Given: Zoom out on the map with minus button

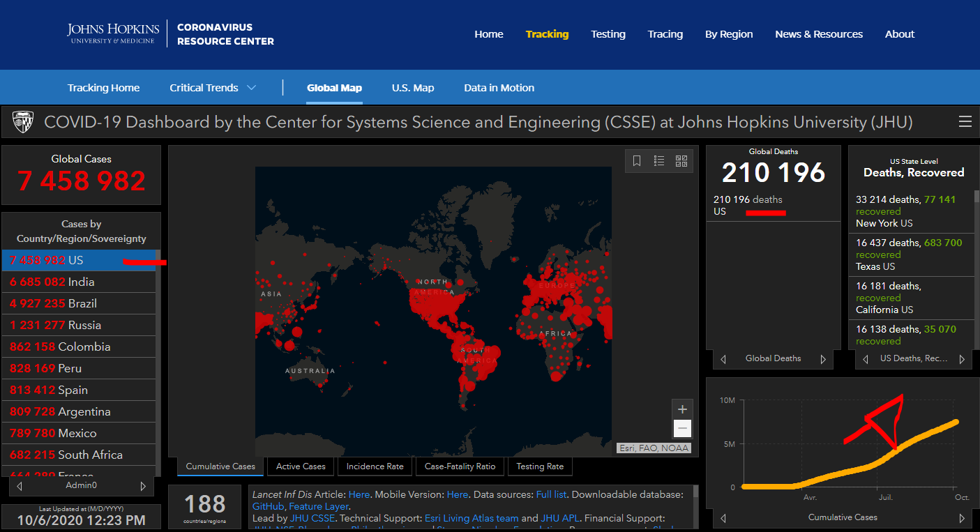Looking at the screenshot, I should coord(683,429).
